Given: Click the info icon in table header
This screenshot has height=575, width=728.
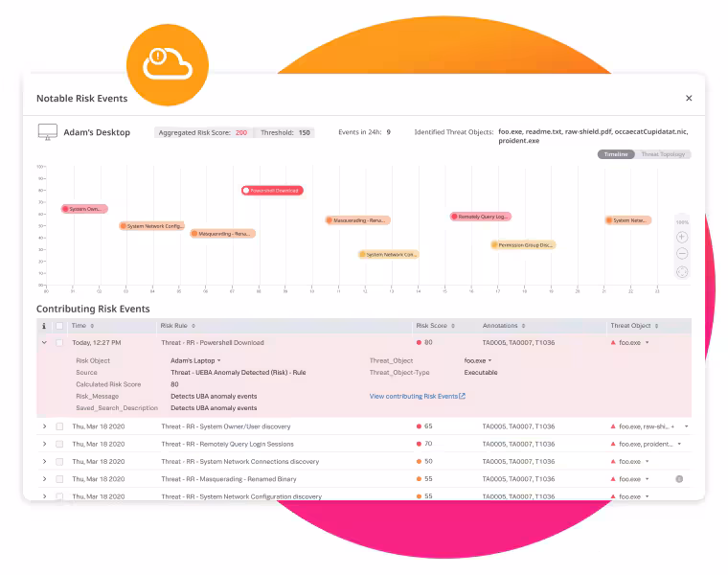Looking at the screenshot, I should (x=44, y=326).
